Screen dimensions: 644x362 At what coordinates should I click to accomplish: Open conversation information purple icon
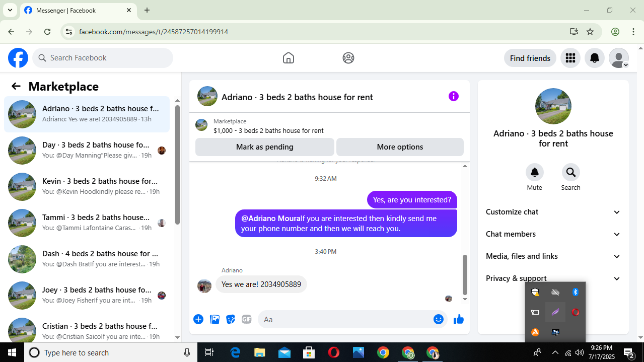coord(454,96)
